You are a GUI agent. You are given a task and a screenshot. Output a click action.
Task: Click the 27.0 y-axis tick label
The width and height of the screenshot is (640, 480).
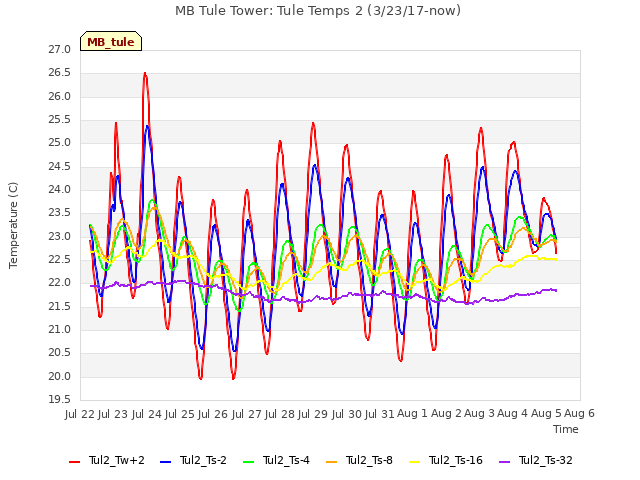(60, 50)
